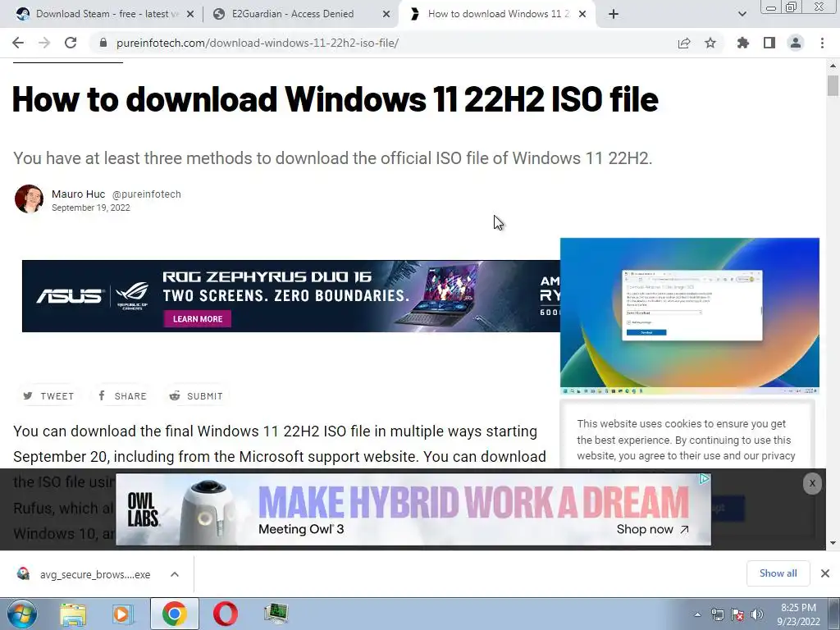Click the volume speaker tray icon
840x630 pixels.
click(757, 614)
